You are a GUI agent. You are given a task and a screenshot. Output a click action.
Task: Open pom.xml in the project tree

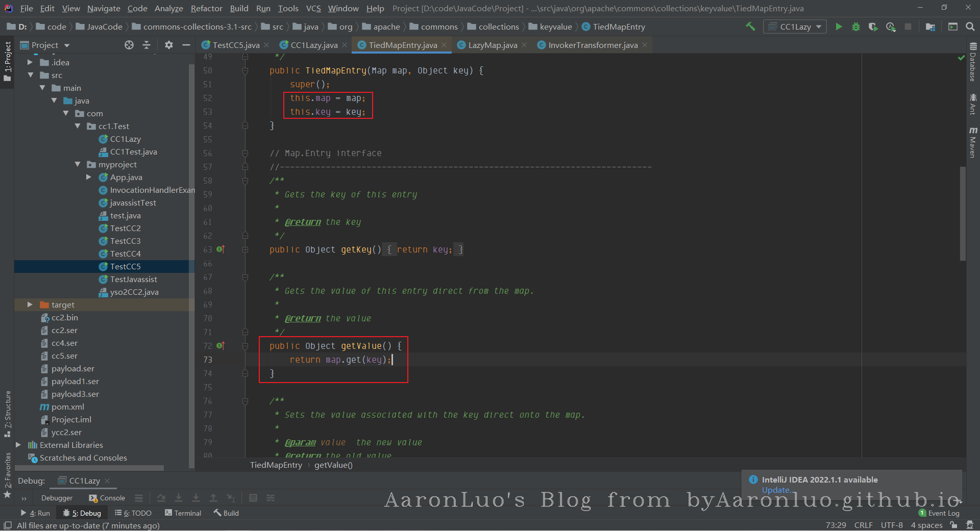click(x=67, y=407)
